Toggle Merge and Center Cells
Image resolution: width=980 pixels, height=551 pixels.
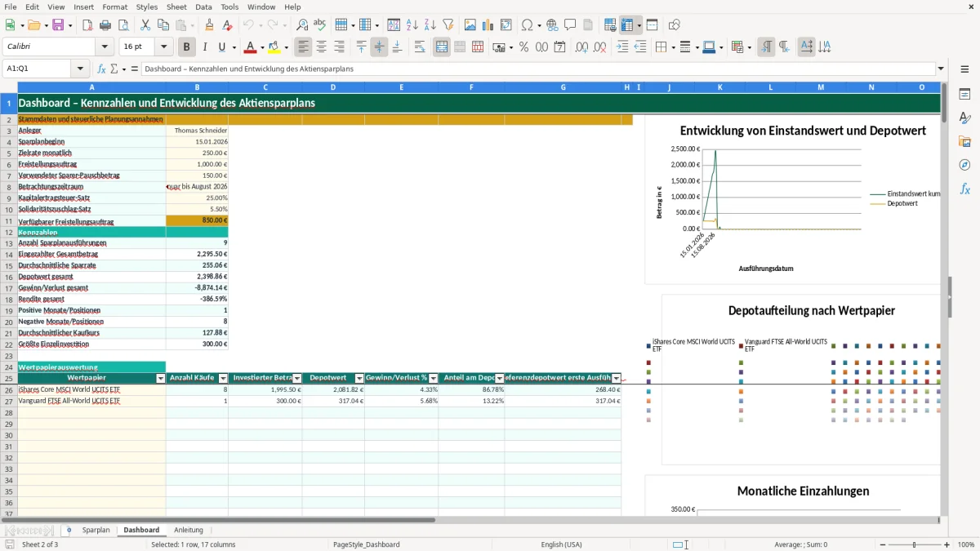coord(442,47)
